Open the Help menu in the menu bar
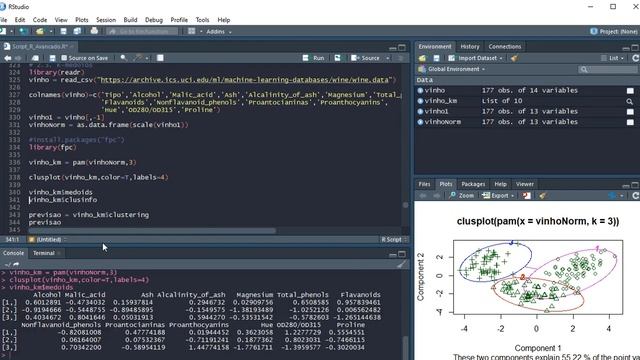 [x=224, y=20]
